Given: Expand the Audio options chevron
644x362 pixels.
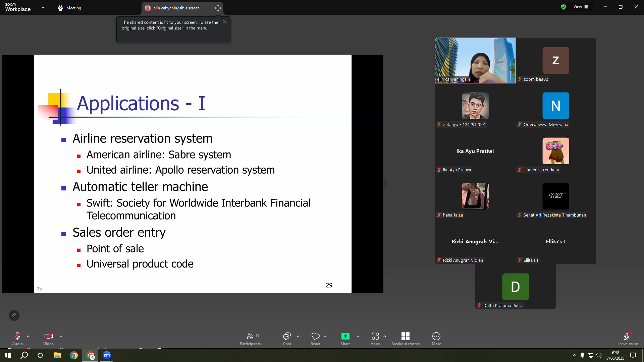Looking at the screenshot, I should coord(28,336).
